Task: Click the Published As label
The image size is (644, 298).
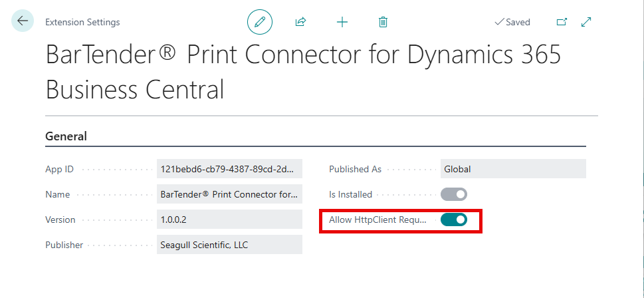Action: pyautogui.click(x=356, y=169)
